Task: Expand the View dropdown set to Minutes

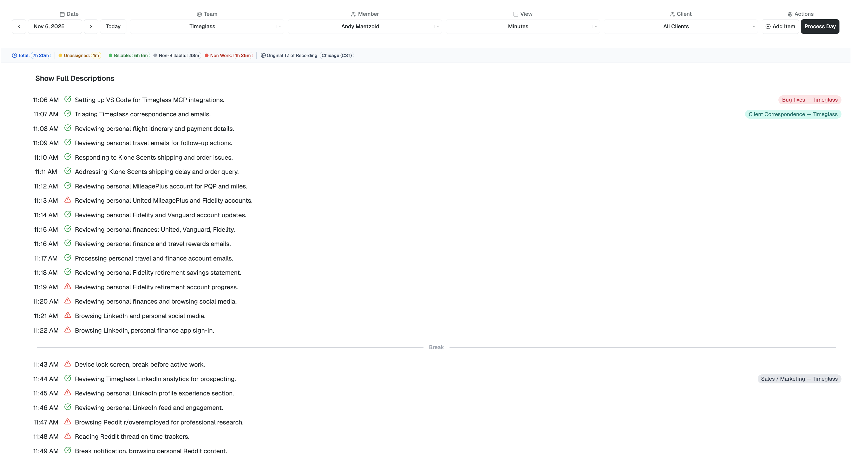Action: click(x=522, y=26)
